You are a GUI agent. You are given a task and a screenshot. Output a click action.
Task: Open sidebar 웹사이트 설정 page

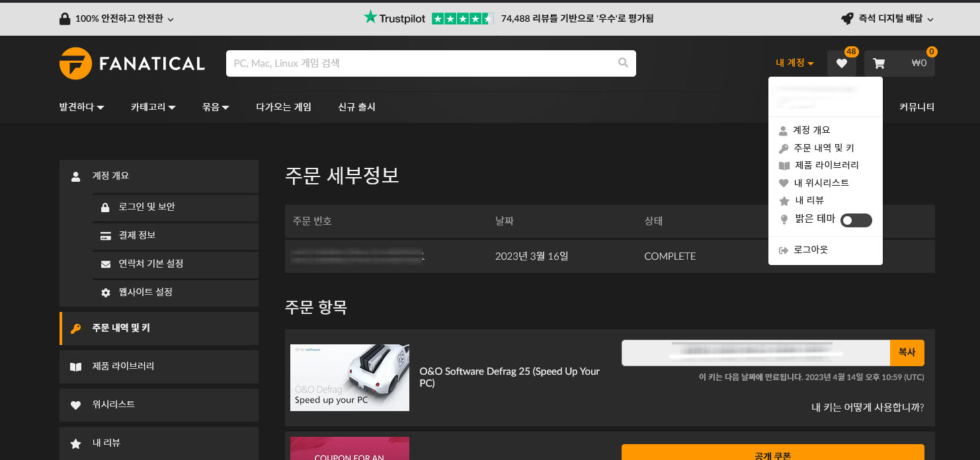(175, 293)
